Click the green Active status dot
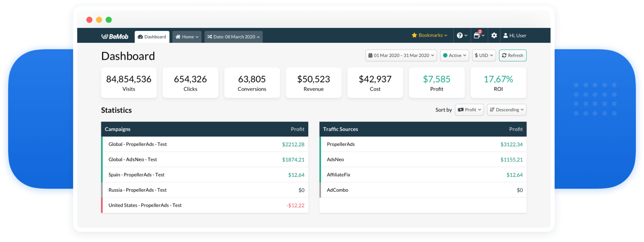Image resolution: width=644 pixels, height=242 pixels. [x=445, y=55]
